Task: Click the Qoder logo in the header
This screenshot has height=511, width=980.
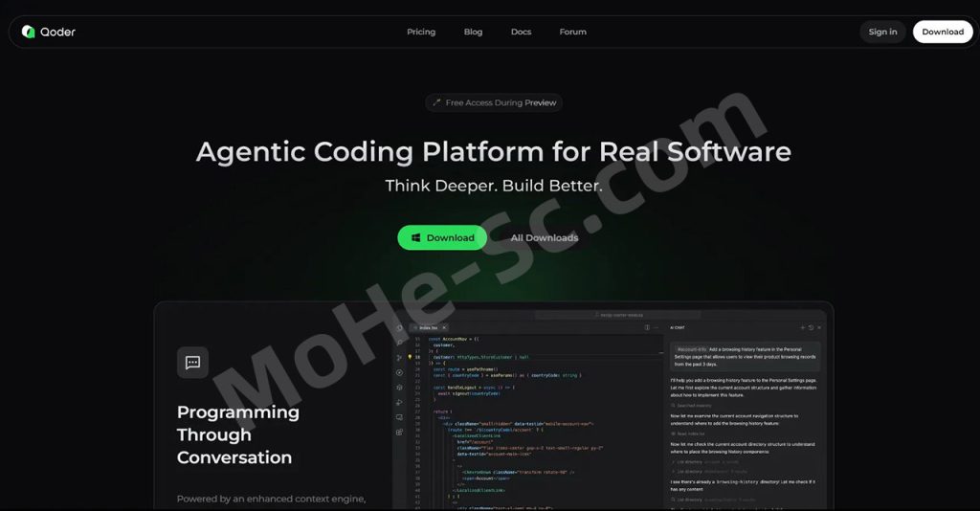Action: point(49,32)
